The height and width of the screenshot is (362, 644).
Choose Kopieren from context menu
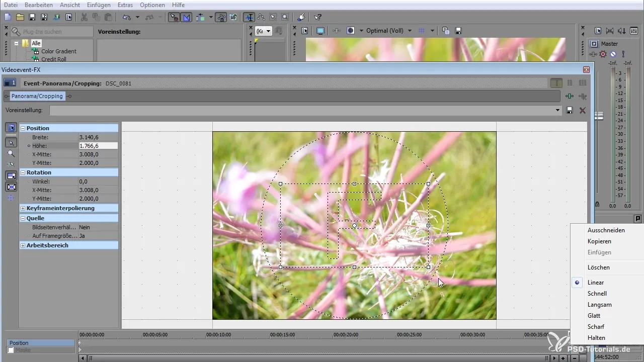(x=599, y=241)
